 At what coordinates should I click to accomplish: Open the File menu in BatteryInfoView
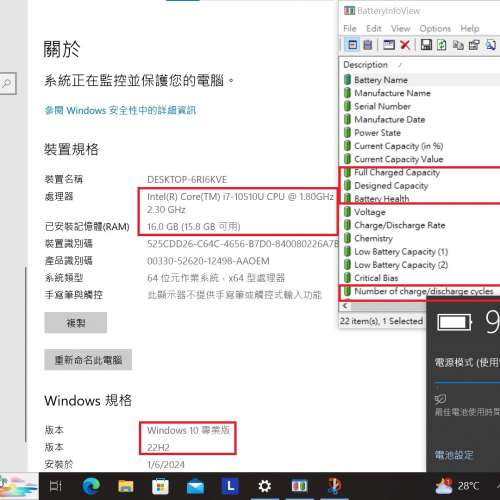[350, 29]
